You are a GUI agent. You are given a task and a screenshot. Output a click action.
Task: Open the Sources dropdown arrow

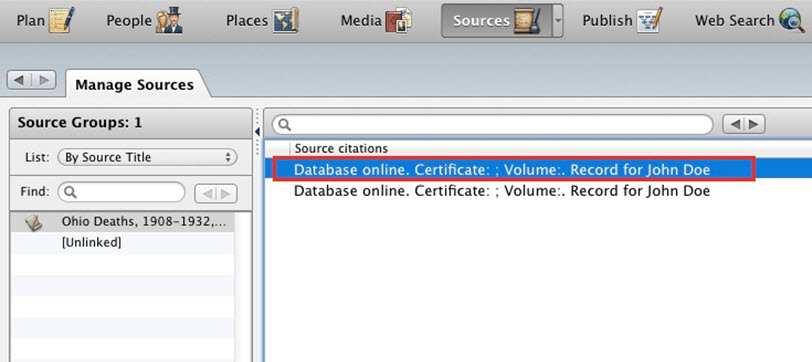[x=558, y=21]
